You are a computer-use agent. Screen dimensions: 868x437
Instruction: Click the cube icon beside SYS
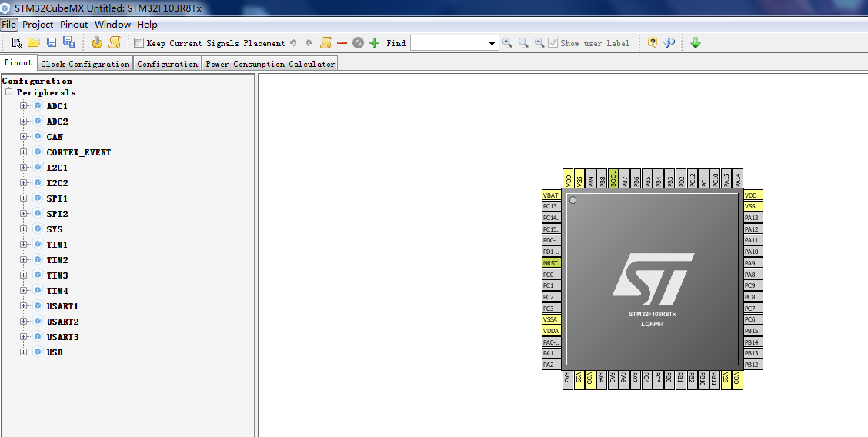tap(38, 229)
